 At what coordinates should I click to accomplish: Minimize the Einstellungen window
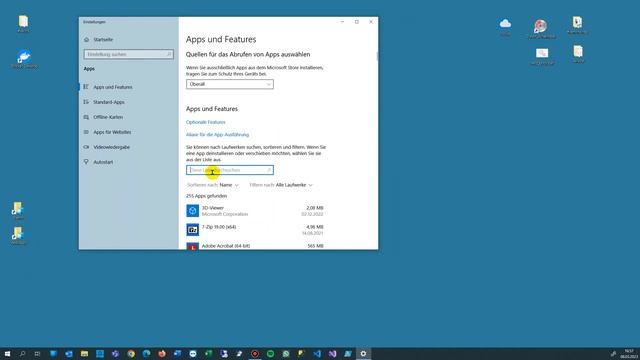342,22
